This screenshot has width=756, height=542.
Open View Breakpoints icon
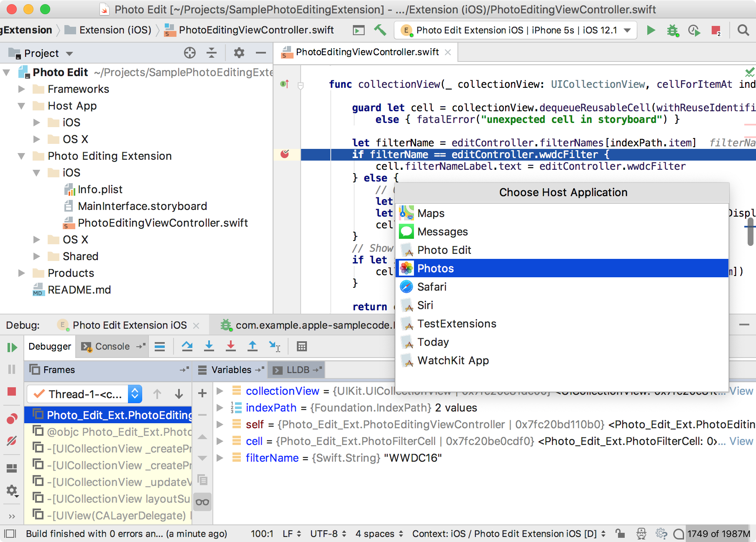[x=12, y=419]
